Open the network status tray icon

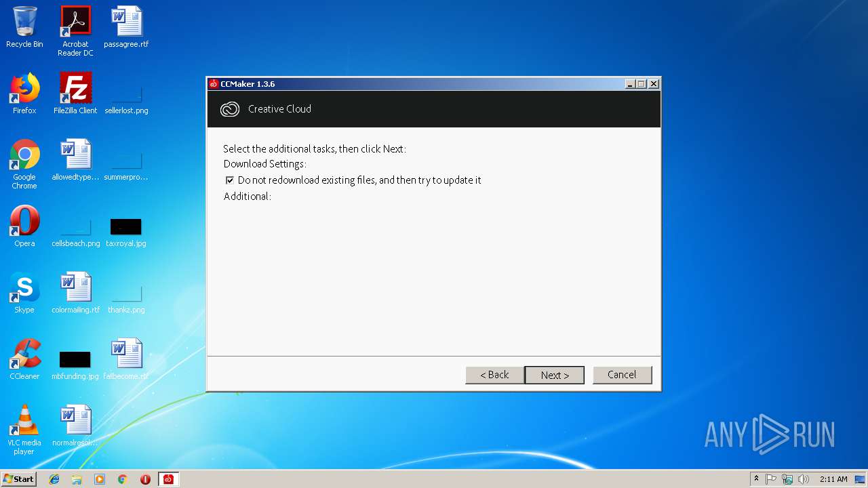pyautogui.click(x=787, y=479)
